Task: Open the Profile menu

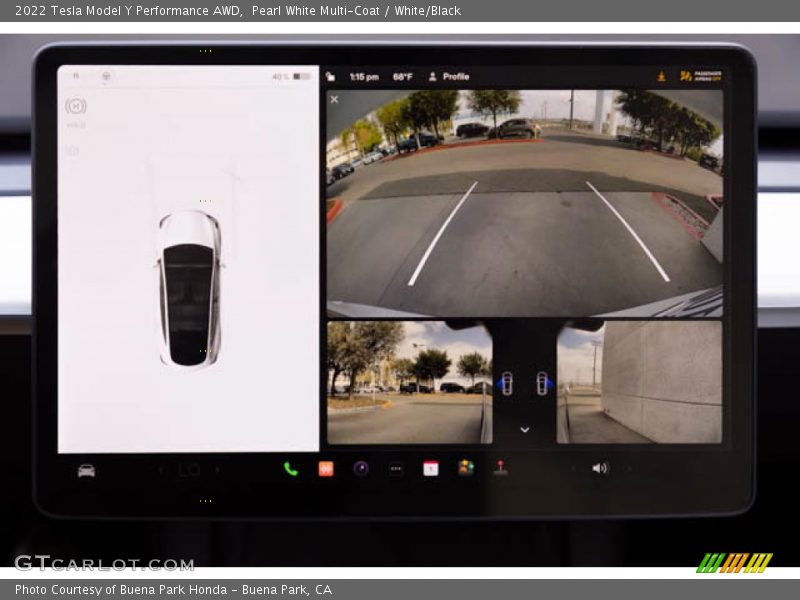Action: point(449,76)
